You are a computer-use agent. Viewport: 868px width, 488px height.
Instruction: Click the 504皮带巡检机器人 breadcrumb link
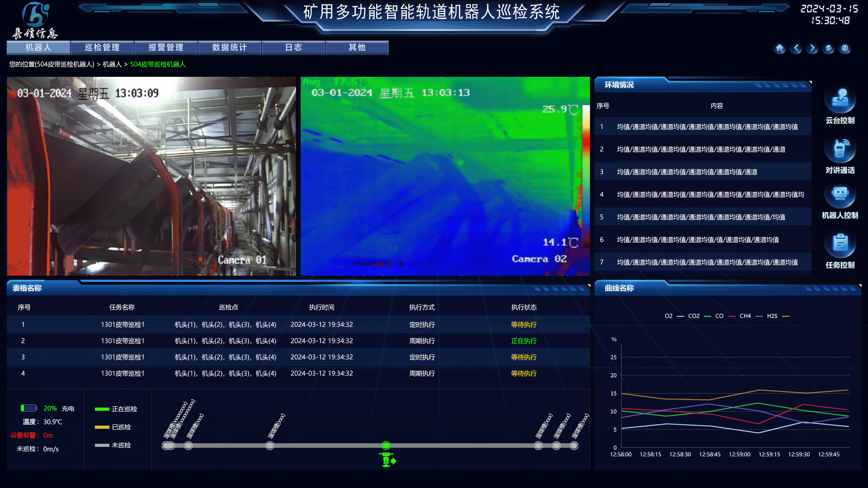(158, 65)
